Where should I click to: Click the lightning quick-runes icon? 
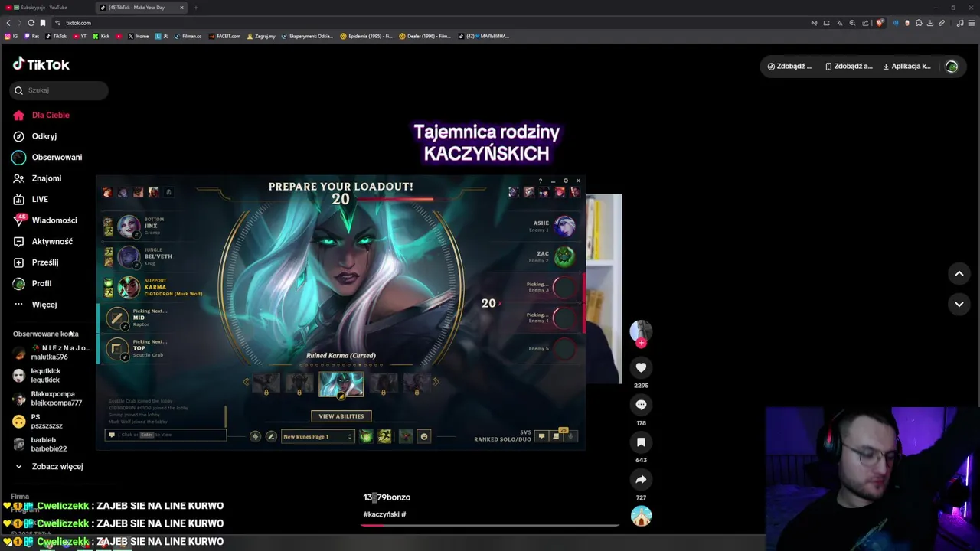click(x=256, y=436)
